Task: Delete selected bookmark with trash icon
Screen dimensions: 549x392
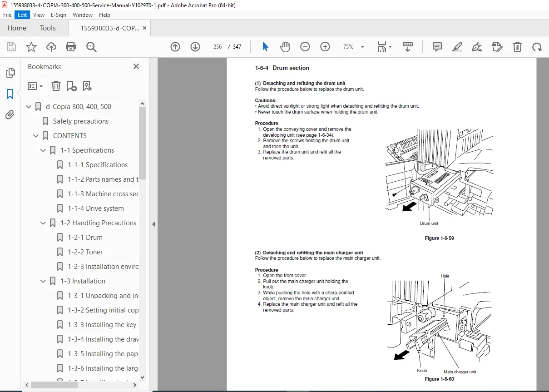Action: (56, 86)
